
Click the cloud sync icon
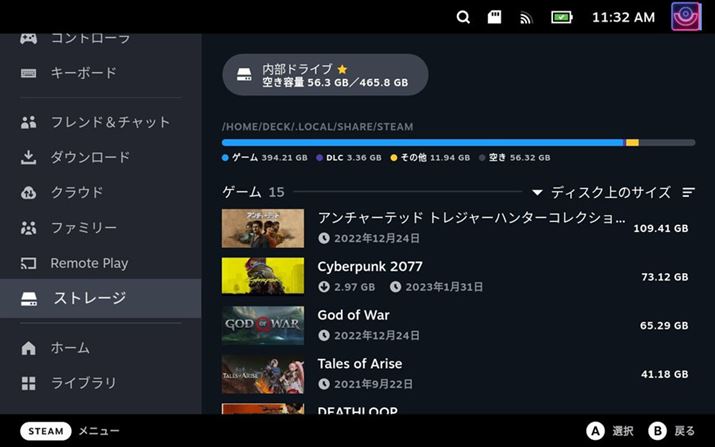(28, 193)
